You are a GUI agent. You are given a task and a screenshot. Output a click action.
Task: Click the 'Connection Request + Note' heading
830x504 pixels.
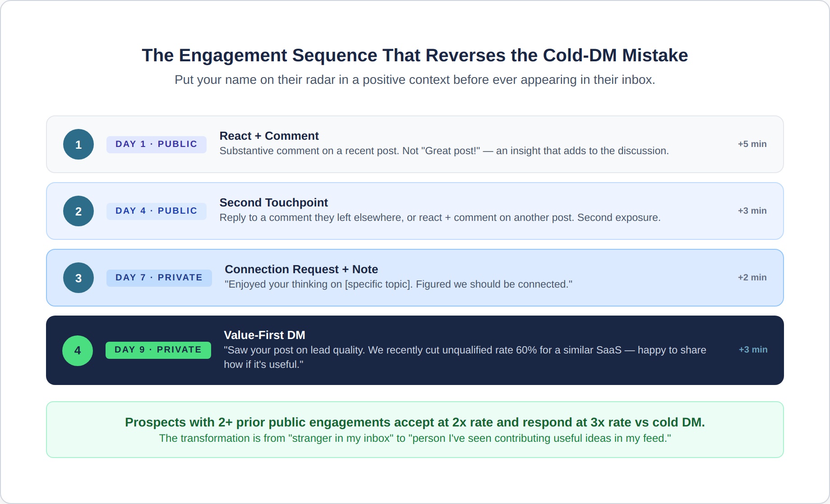click(301, 270)
